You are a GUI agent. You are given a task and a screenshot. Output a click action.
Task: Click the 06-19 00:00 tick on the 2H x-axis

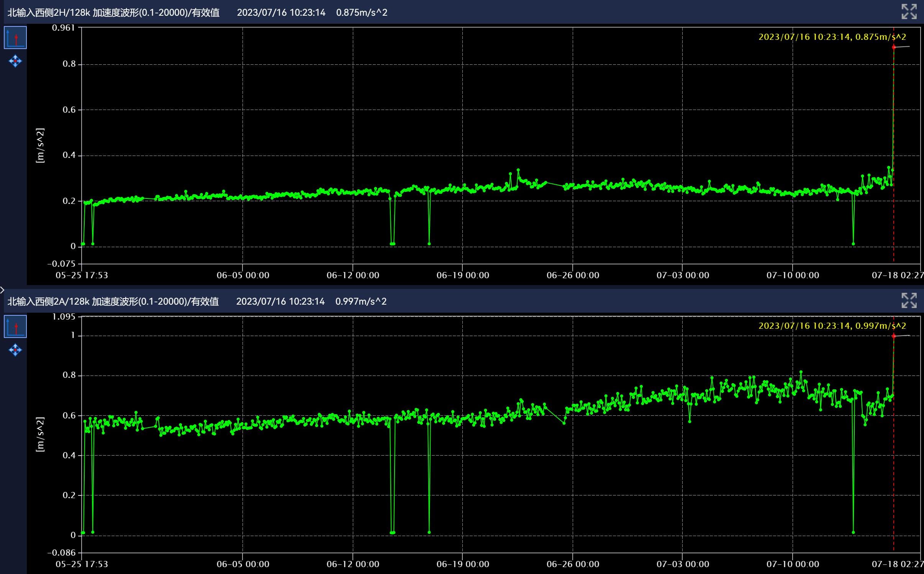coord(462,275)
